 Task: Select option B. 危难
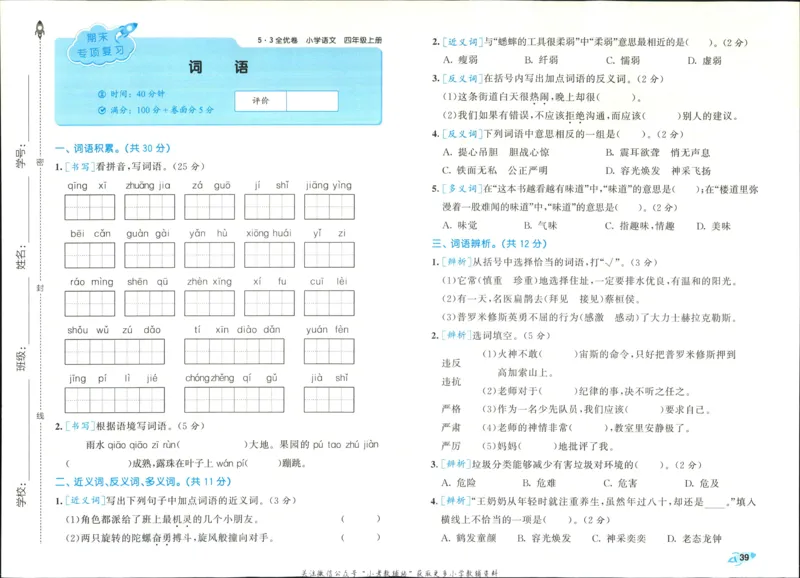coord(539,483)
